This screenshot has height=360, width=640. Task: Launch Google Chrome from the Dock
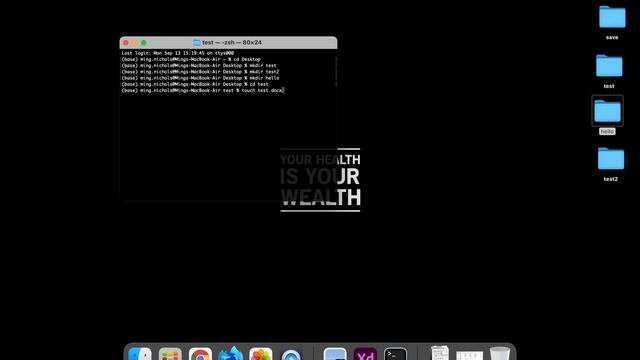(x=200, y=354)
